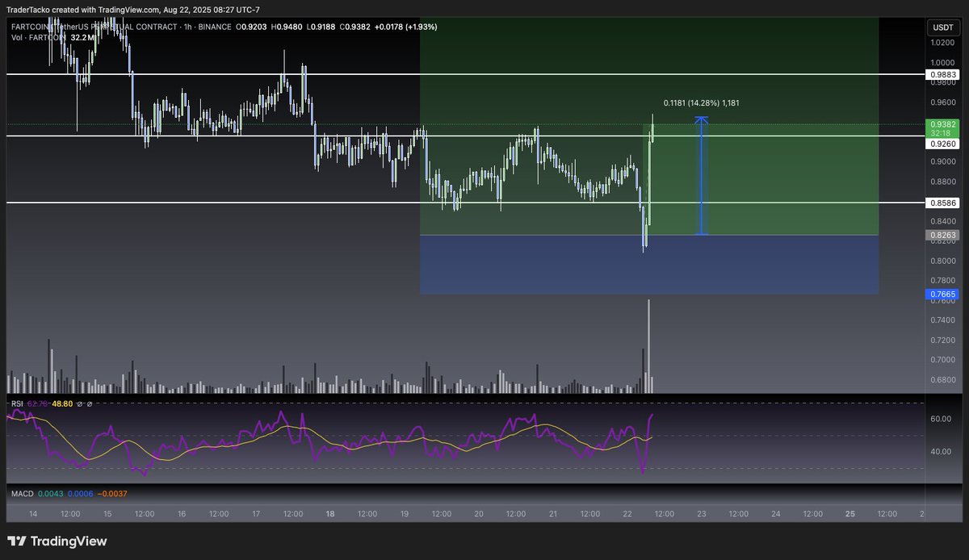The width and height of the screenshot is (969, 560).
Task: Click date 20 on the time axis
Action: pos(479,514)
